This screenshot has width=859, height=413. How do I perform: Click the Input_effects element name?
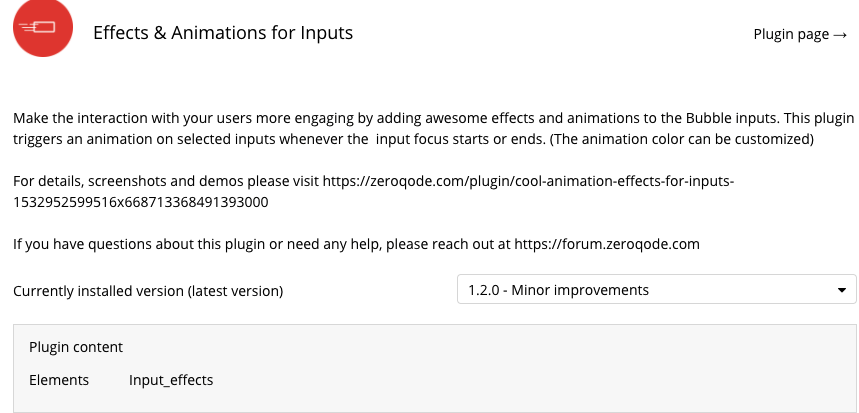point(171,380)
